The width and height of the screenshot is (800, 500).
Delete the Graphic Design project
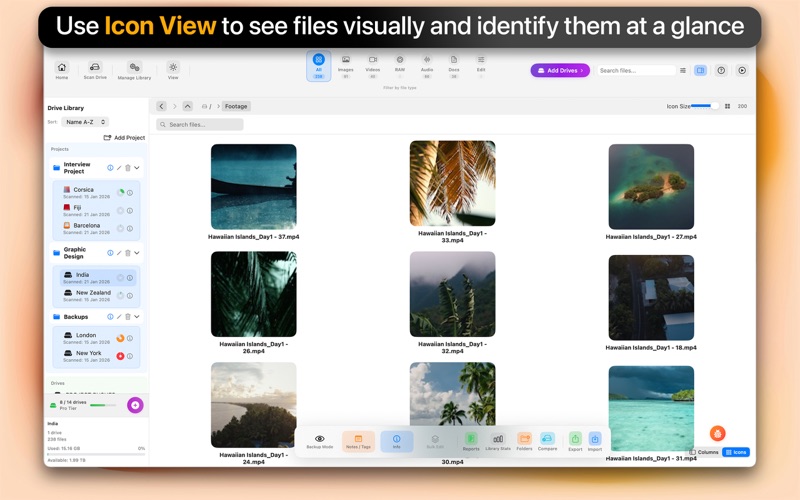pos(128,253)
